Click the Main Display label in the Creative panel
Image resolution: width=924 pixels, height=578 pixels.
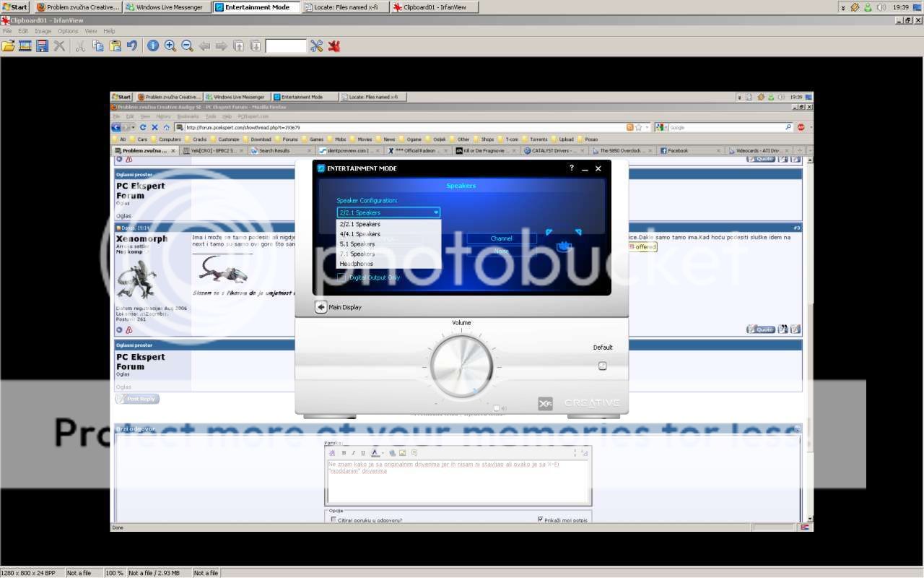pos(345,307)
